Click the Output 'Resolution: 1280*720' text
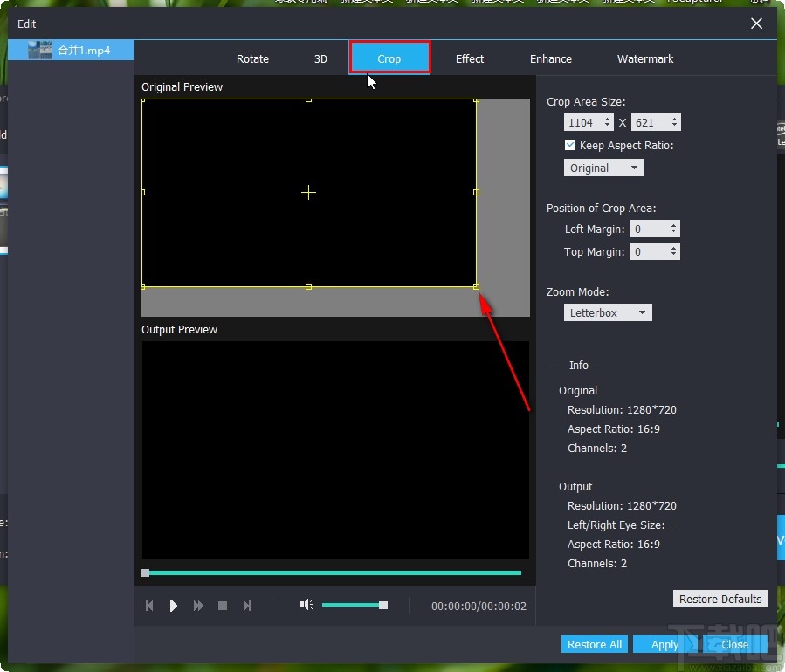 (622, 506)
